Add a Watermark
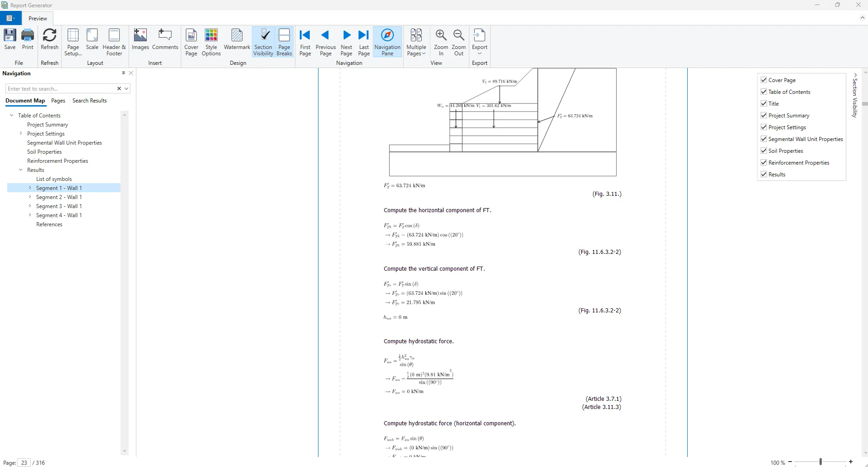 click(x=237, y=39)
